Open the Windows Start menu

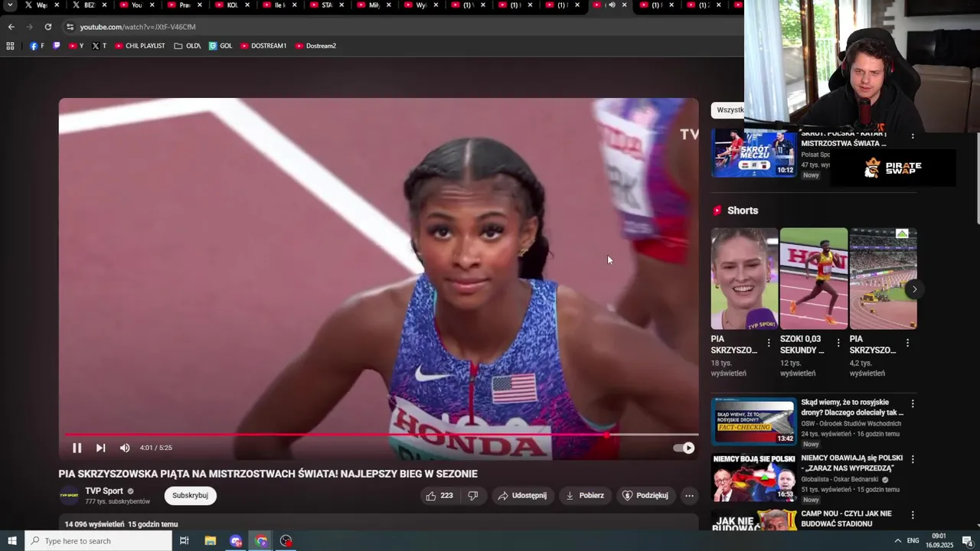pyautogui.click(x=12, y=541)
